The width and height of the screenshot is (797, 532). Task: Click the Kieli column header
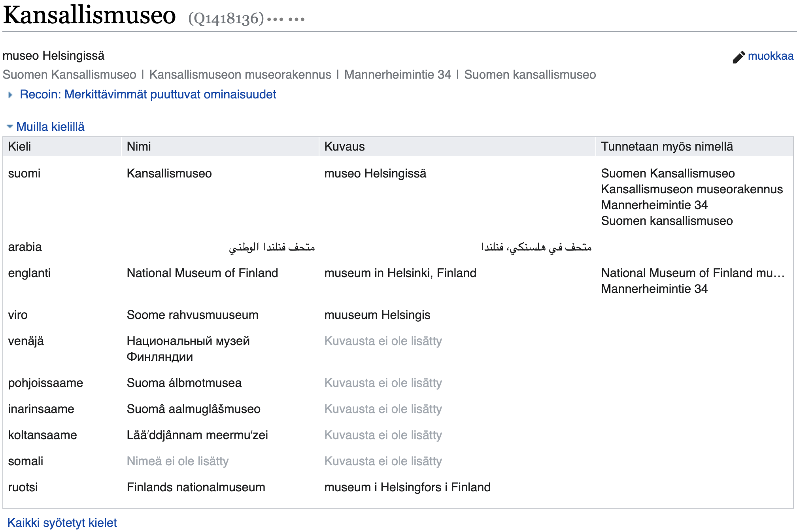click(x=62, y=147)
